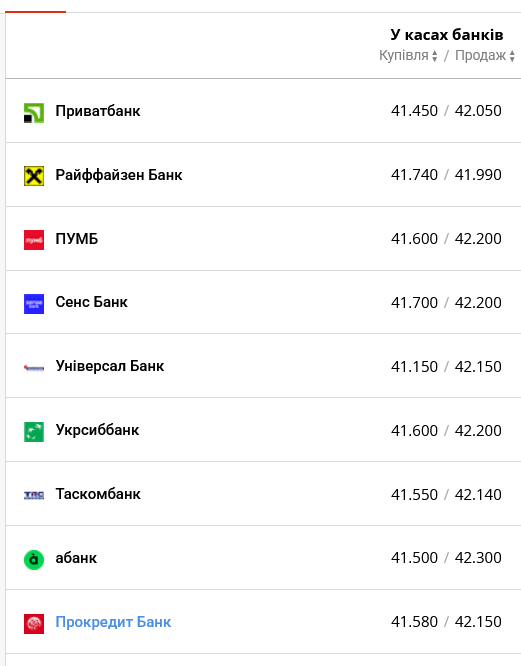Click the Укрсиббанк rate 41.600 / 42.200

(x=446, y=430)
